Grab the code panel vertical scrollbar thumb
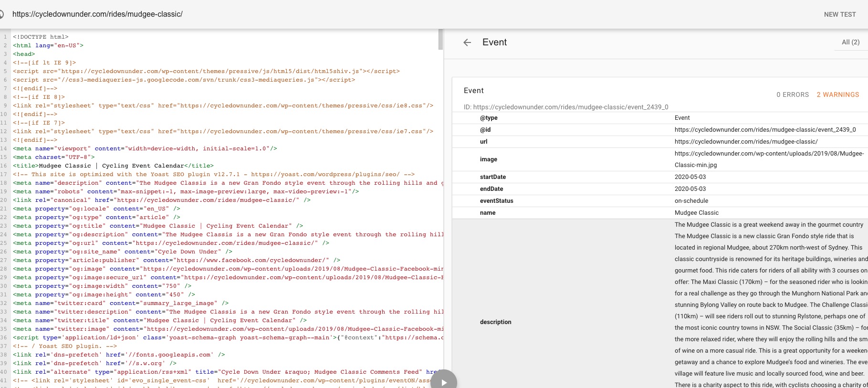Screen dimensions: 868x388 click(x=440, y=39)
